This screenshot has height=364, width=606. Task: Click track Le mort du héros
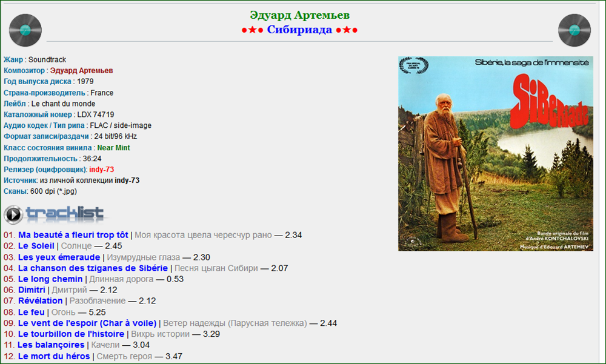[54, 356]
